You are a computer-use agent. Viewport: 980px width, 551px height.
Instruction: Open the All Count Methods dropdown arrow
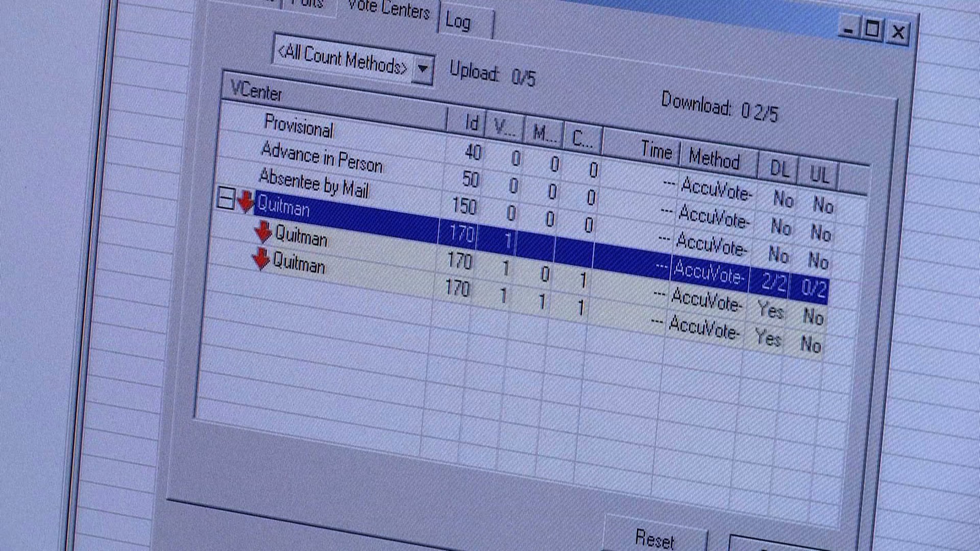[x=423, y=69]
